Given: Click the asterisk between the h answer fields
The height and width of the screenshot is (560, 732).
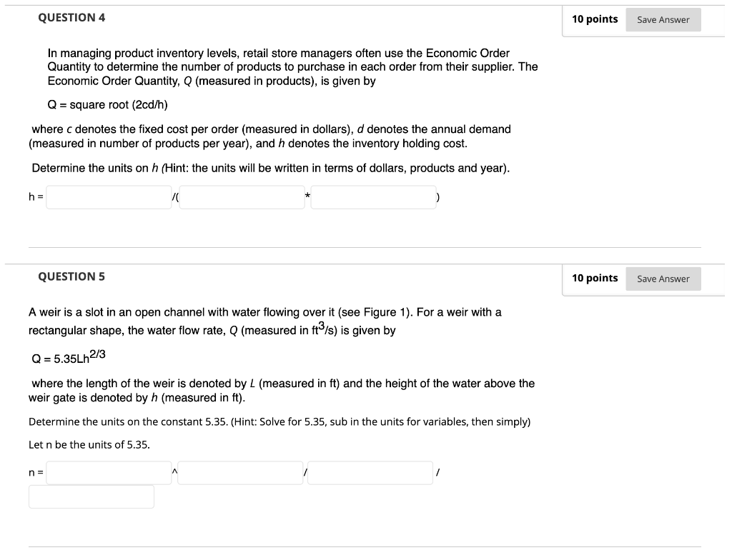Looking at the screenshot, I should (x=306, y=195).
